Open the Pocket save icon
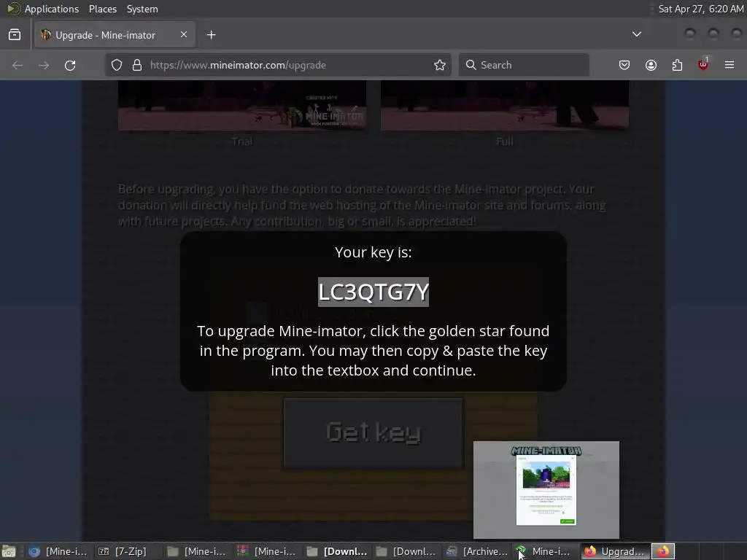The width and height of the screenshot is (747, 560). (x=624, y=65)
